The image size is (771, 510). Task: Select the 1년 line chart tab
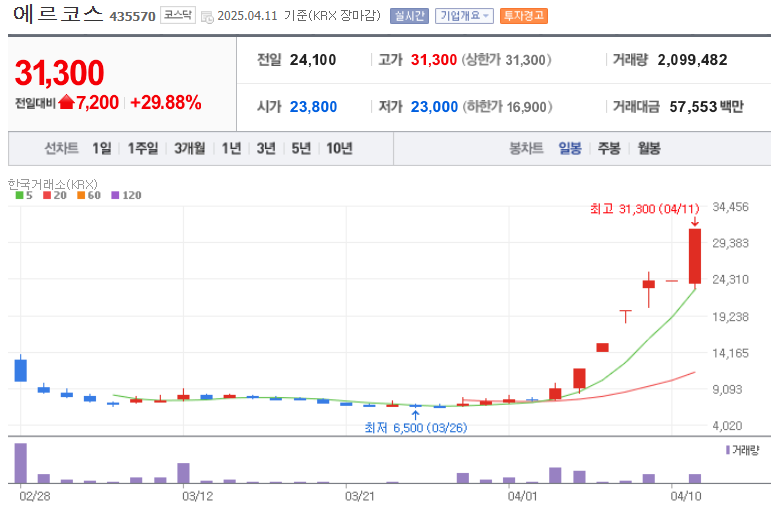[231, 148]
